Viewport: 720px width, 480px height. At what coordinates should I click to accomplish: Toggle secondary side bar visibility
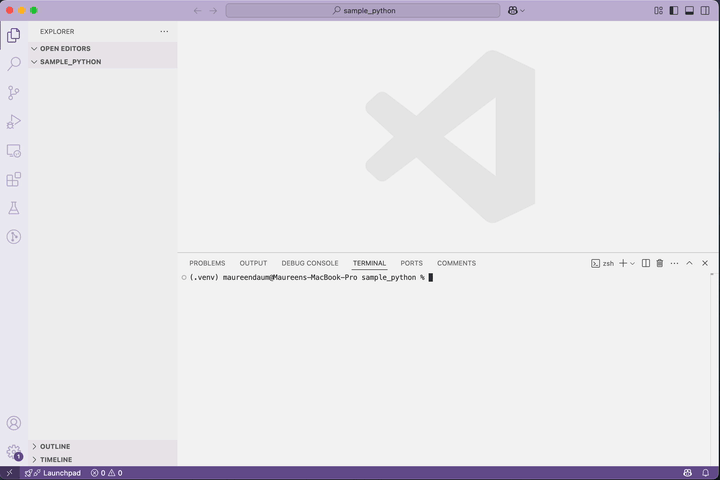[x=705, y=11]
